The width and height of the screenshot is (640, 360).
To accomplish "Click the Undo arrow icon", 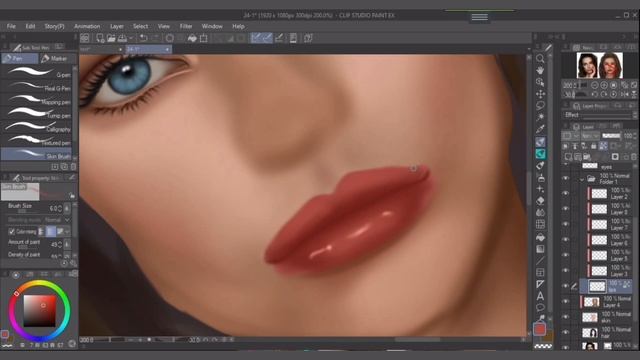I will click(143, 38).
